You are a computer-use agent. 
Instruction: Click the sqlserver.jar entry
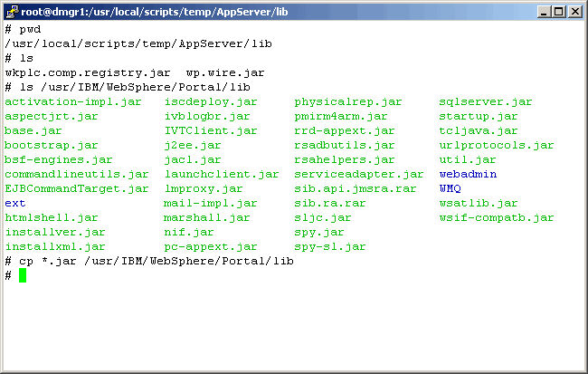point(486,101)
